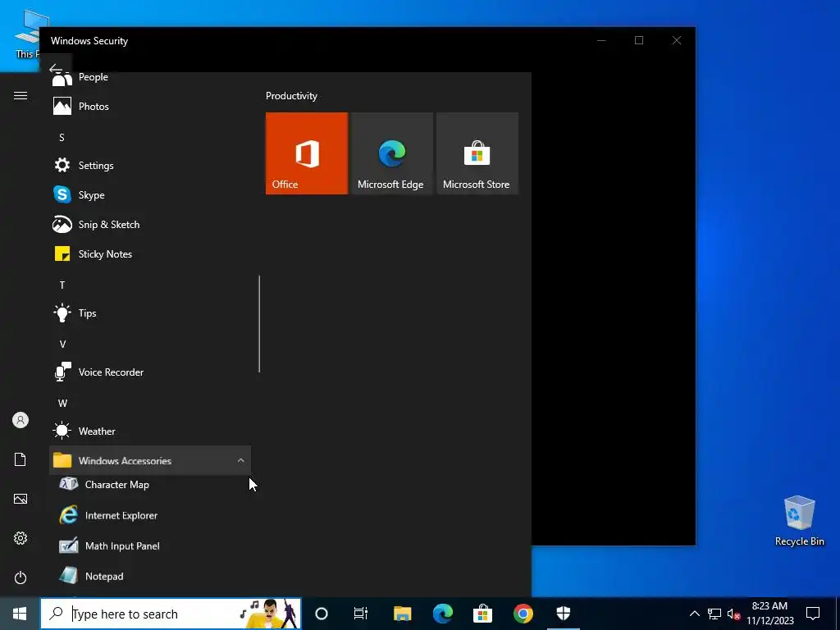Launch Notepad from Windows Accessories
The image size is (840, 630).
[x=150, y=577]
